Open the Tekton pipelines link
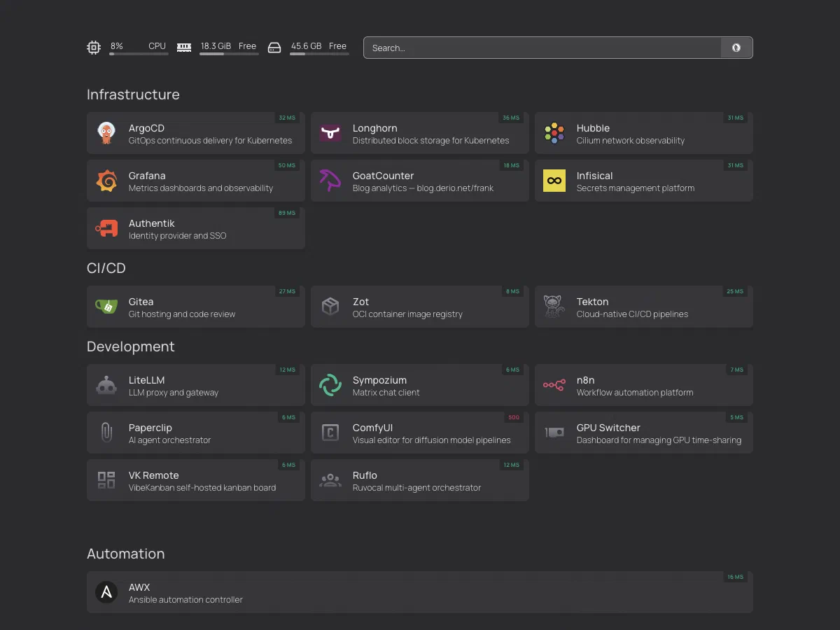Viewport: 840px width, 630px height. click(x=644, y=307)
